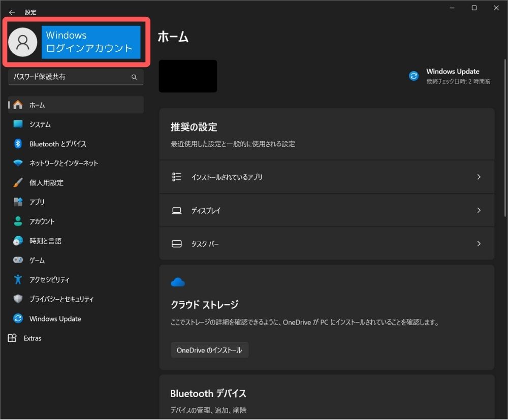508x420 pixels.
Task: Open アクセシビリティ label in sidebar
Action: pyautogui.click(x=50, y=280)
